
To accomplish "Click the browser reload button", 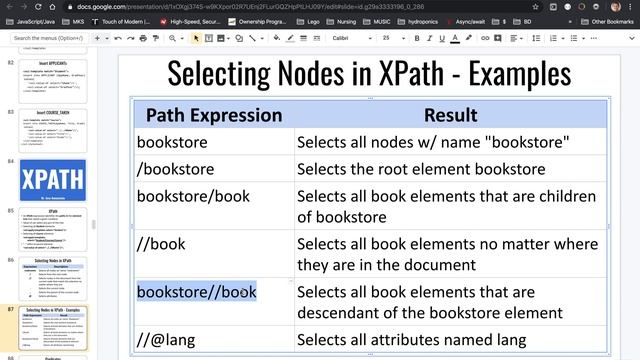I will (38, 7).
